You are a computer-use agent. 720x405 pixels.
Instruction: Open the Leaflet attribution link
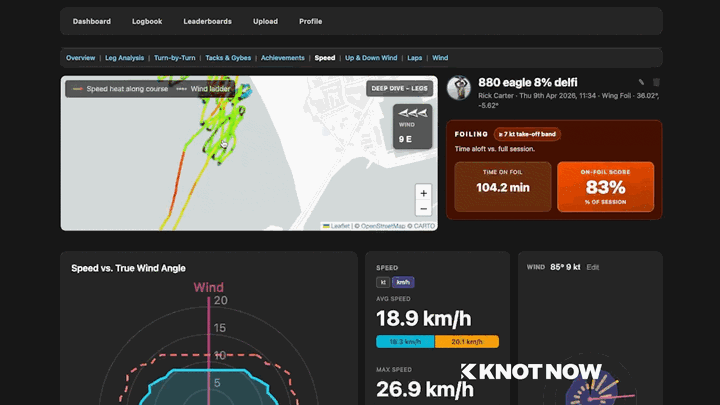(x=336, y=226)
